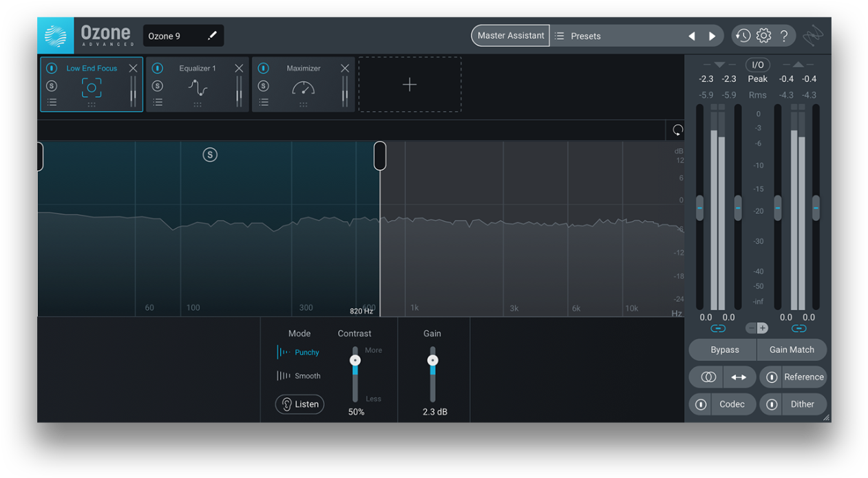Image resolution: width=868 pixels, height=478 pixels.
Task: Click the pencil icon to rename the preset
Action: click(212, 36)
